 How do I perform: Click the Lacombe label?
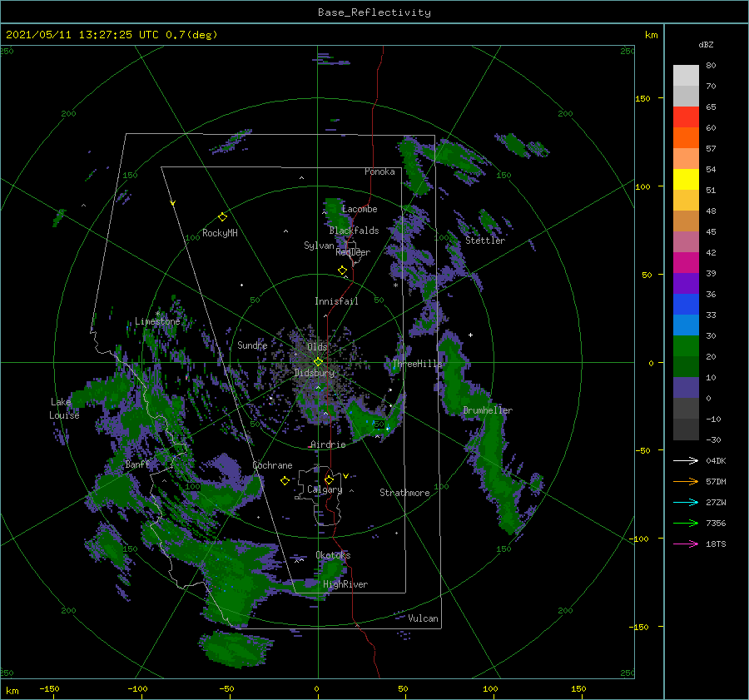(360, 209)
